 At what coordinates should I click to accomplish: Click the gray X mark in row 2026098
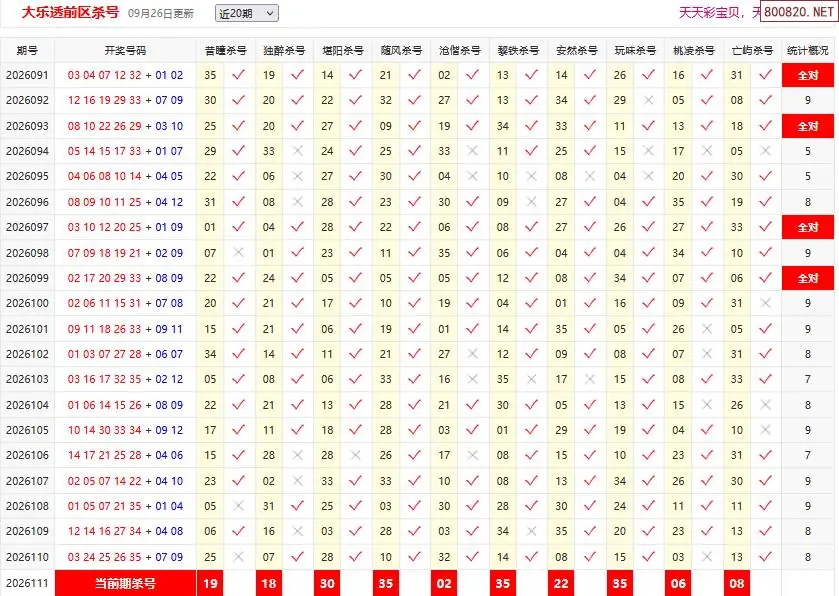coord(239,252)
